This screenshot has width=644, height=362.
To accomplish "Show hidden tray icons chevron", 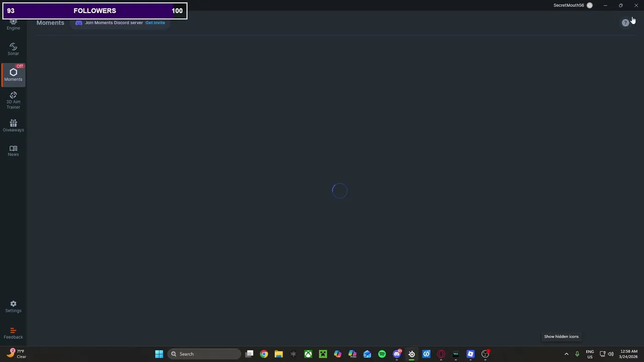I will 567,354.
